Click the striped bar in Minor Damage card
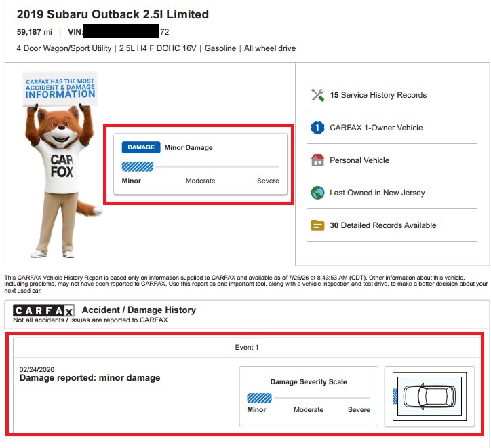 click(x=138, y=166)
